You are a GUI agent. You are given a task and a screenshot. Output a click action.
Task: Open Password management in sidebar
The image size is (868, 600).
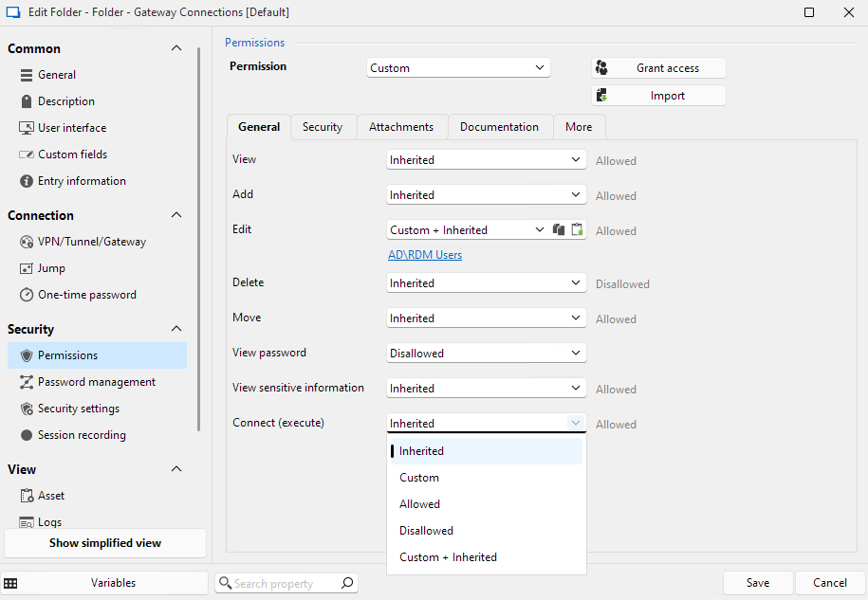point(96,382)
